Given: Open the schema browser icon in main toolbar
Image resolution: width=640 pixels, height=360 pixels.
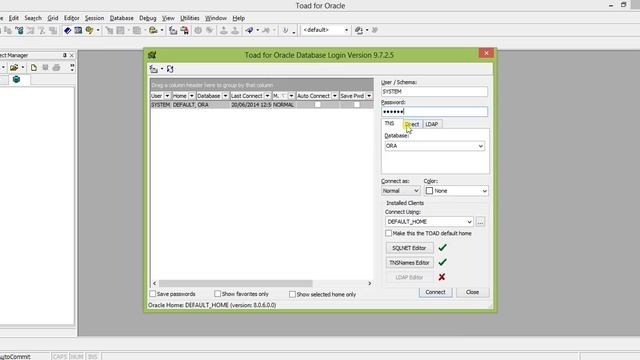Looking at the screenshot, I should pos(78,30).
